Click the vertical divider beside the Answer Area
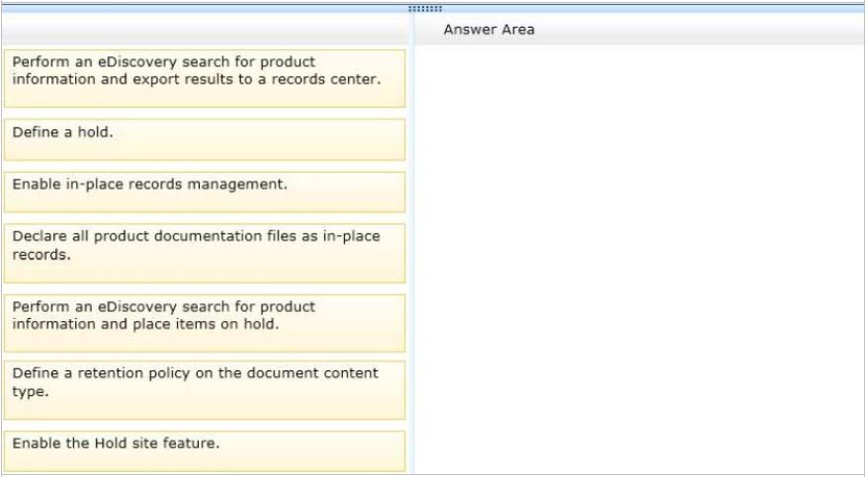Image resolution: width=868 pixels, height=477 pixels. coord(412,257)
